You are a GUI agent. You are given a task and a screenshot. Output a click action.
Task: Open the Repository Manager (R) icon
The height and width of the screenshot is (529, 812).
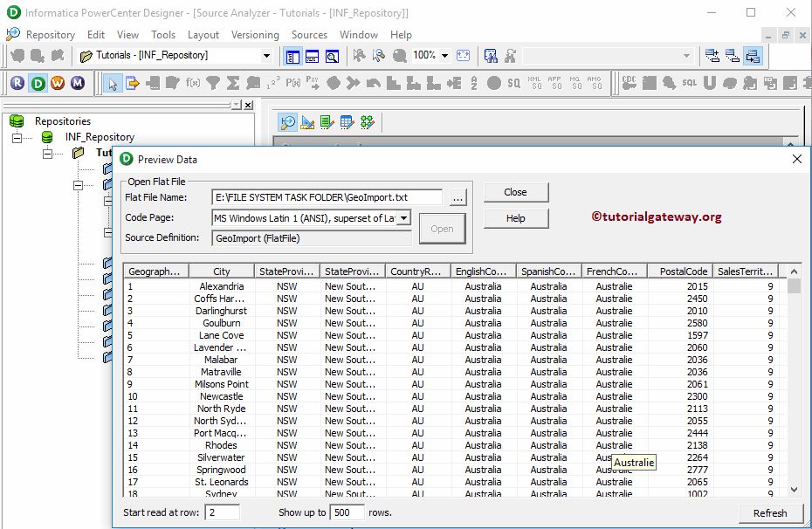(17, 83)
